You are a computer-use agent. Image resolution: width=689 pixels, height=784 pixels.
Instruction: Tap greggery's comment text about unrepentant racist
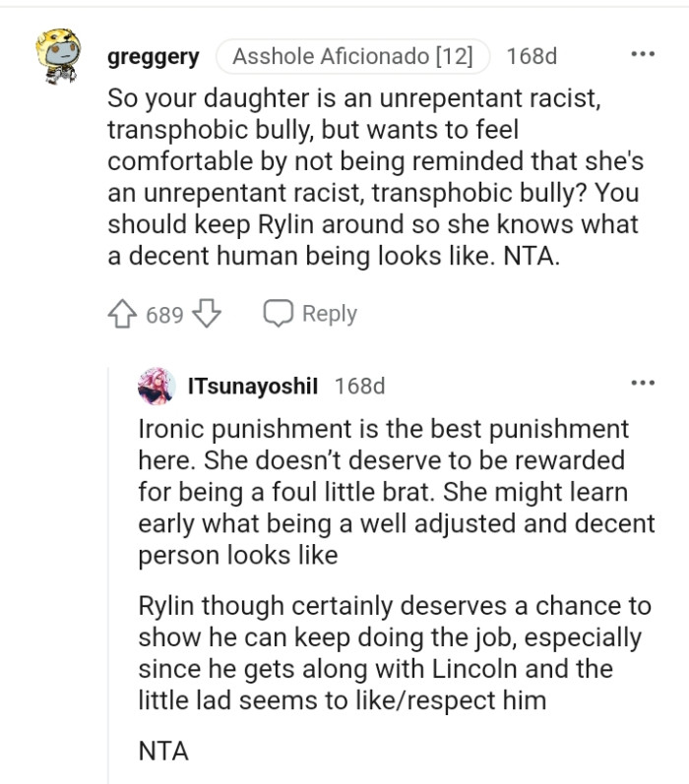click(x=375, y=177)
